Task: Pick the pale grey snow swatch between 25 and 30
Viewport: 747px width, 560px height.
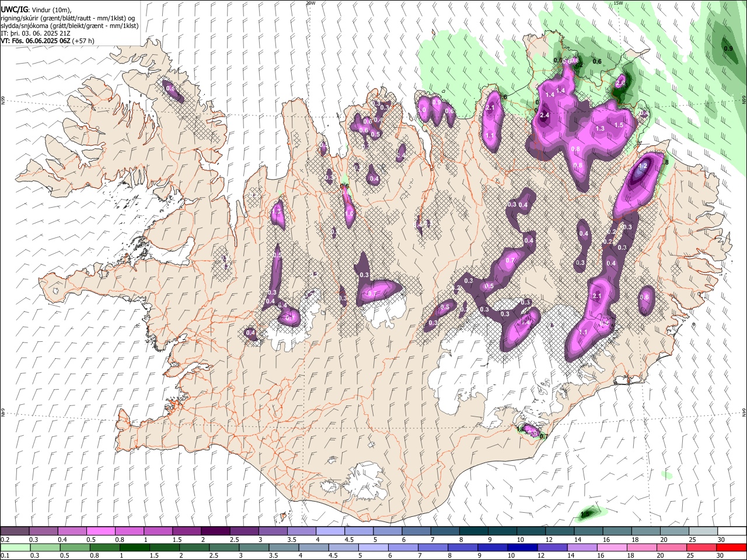Action: click(704, 531)
